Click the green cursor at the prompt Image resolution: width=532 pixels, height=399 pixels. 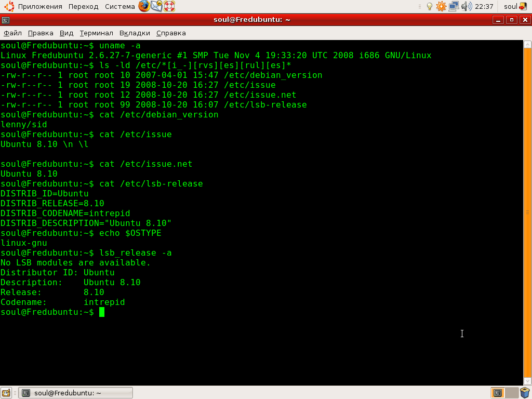tap(102, 312)
